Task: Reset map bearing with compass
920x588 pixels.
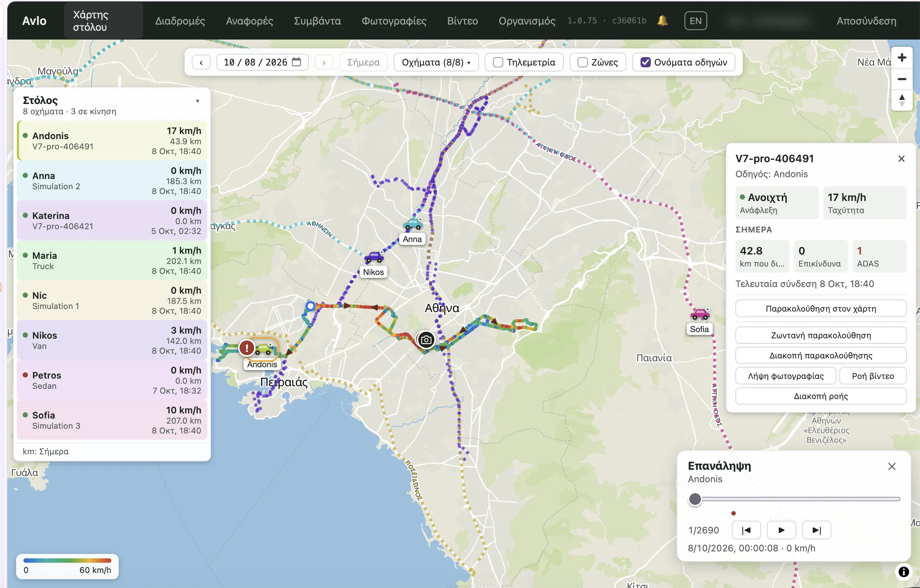Action: coord(902,100)
